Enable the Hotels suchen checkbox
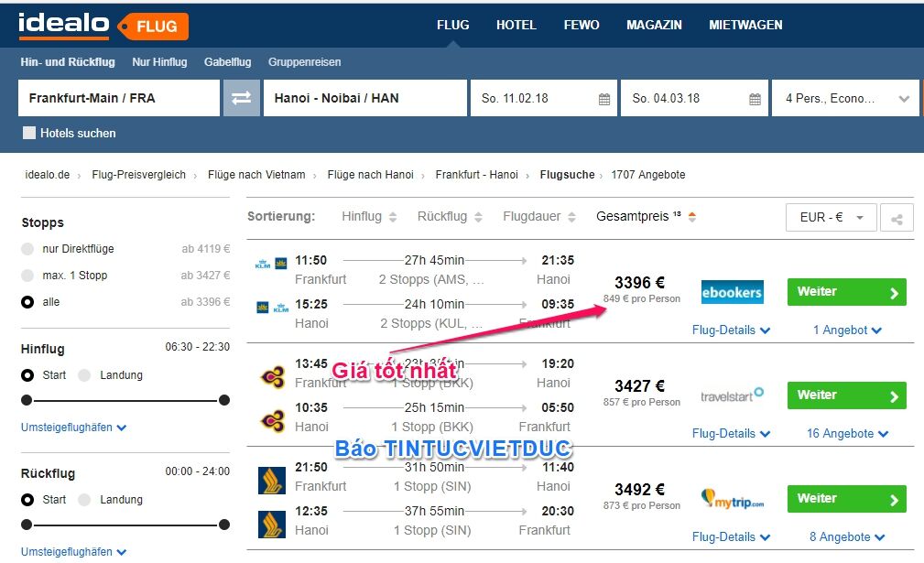 (29, 133)
